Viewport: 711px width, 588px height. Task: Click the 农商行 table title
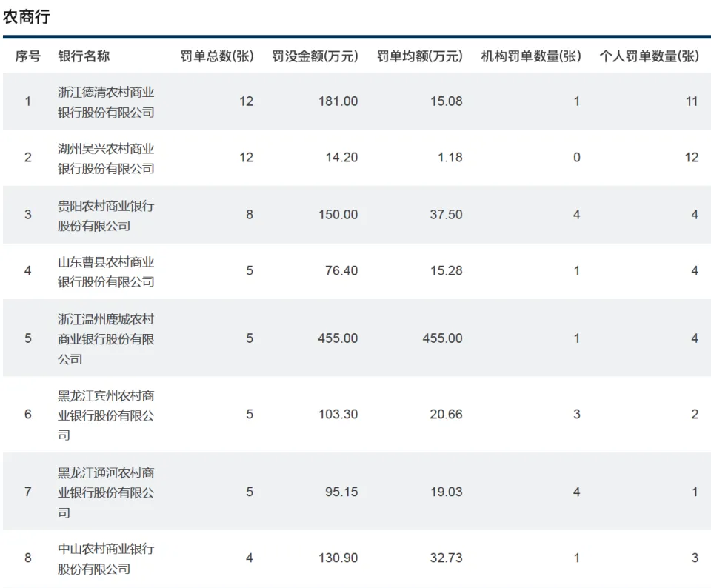27,17
